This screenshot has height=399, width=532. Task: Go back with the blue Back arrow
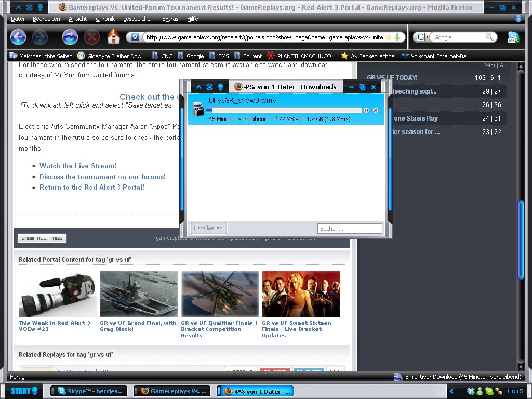18,37
